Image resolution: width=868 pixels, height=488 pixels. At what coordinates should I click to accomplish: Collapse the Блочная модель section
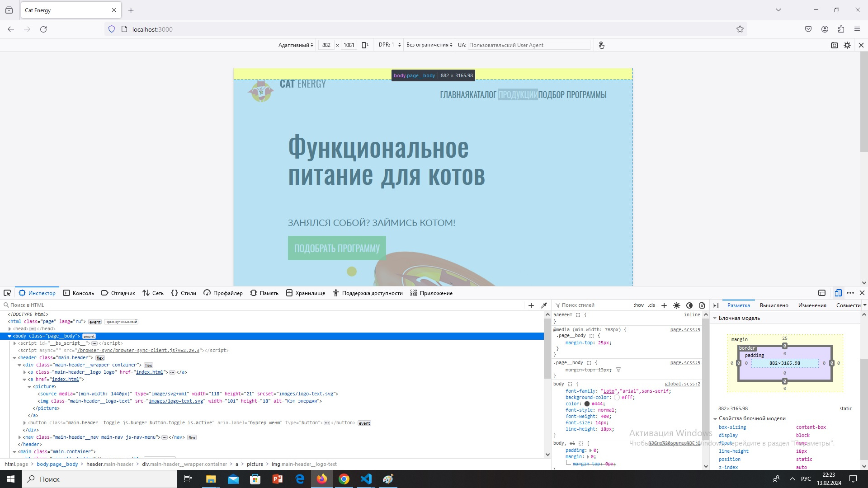point(715,318)
